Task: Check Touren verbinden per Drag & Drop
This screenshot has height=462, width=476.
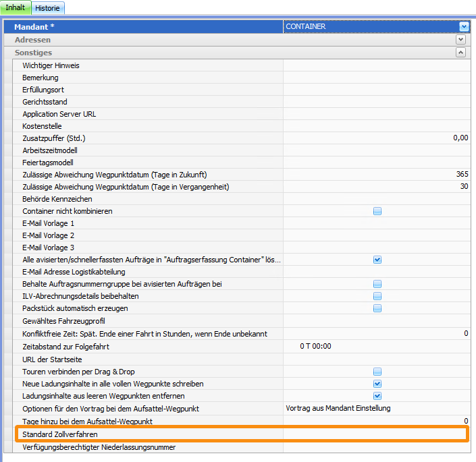Action: (x=377, y=372)
